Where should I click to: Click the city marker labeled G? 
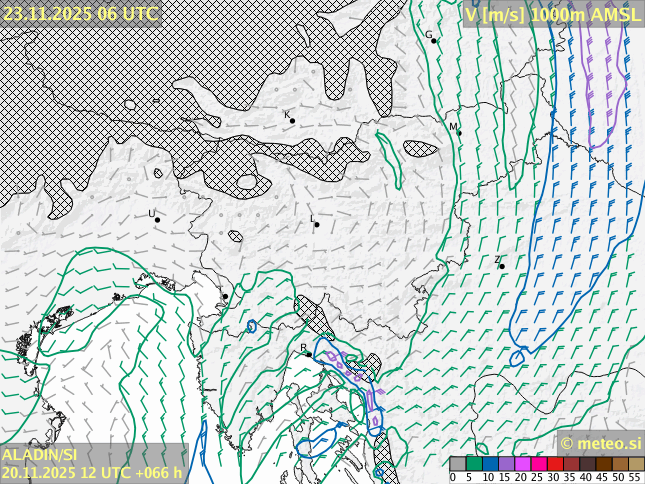[x=434, y=40]
